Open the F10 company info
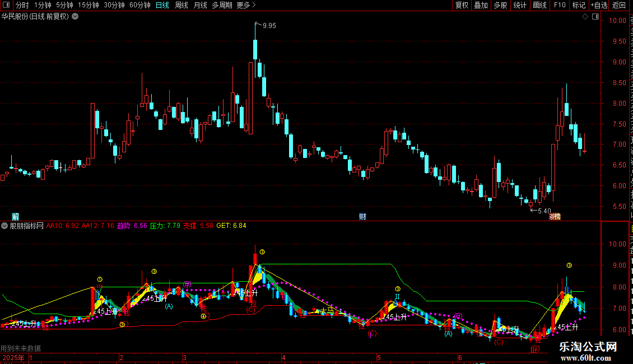Viewport: 633px width, 364px height. (x=560, y=5)
